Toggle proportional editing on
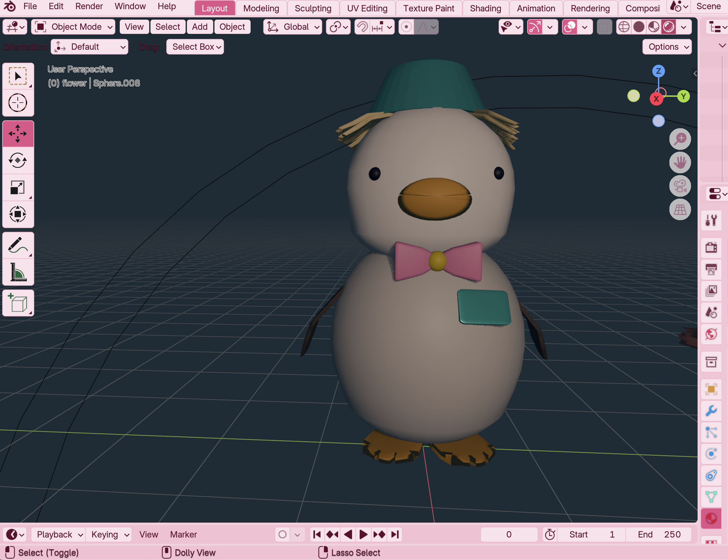The width and height of the screenshot is (728, 560). [x=406, y=27]
